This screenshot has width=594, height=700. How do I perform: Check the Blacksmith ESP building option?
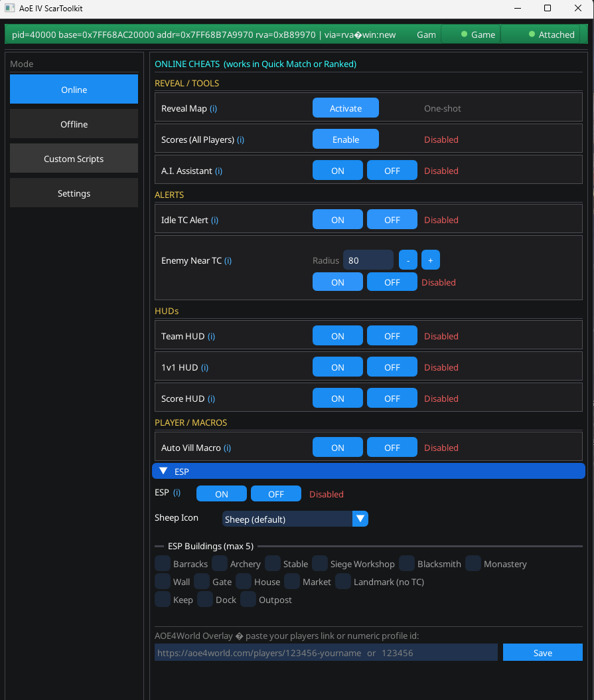(x=406, y=563)
